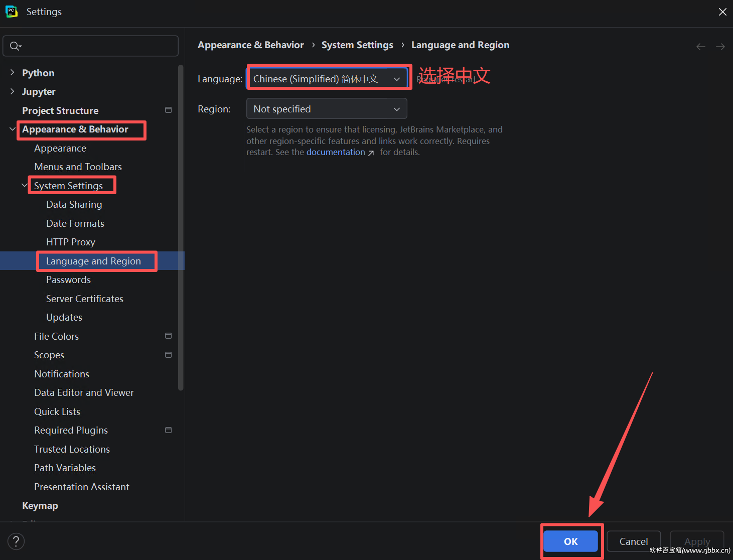Navigate forward with the right arrow
The height and width of the screenshot is (560, 733).
click(720, 47)
